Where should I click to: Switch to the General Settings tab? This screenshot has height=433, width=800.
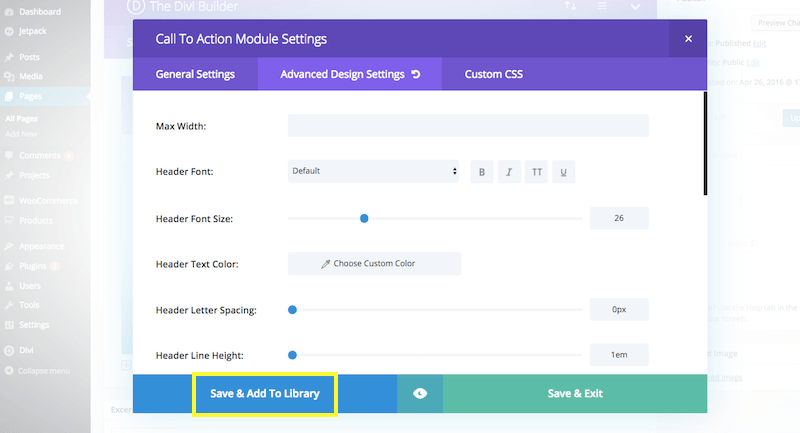point(195,75)
